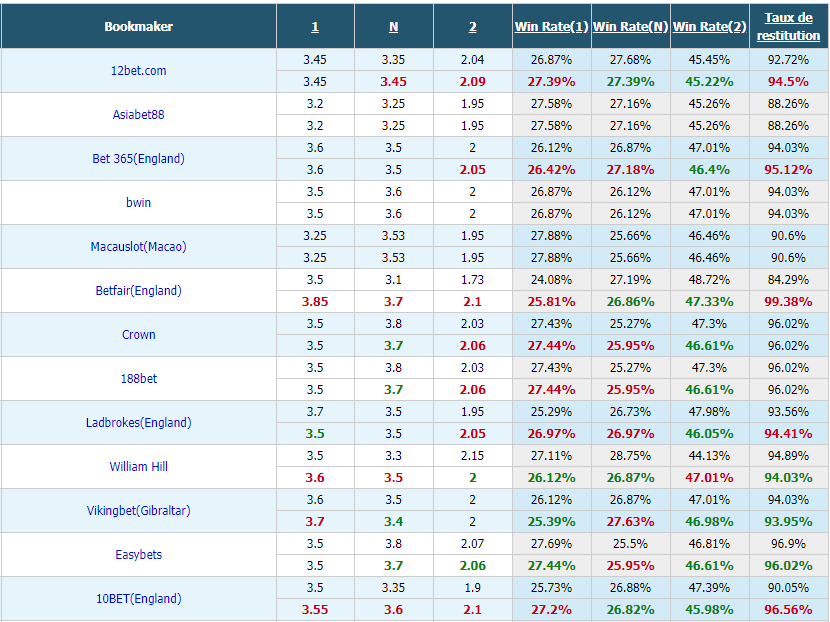Image resolution: width=830 pixels, height=622 pixels.
Task: Select the 28.75% win rate cell
Action: point(630,455)
